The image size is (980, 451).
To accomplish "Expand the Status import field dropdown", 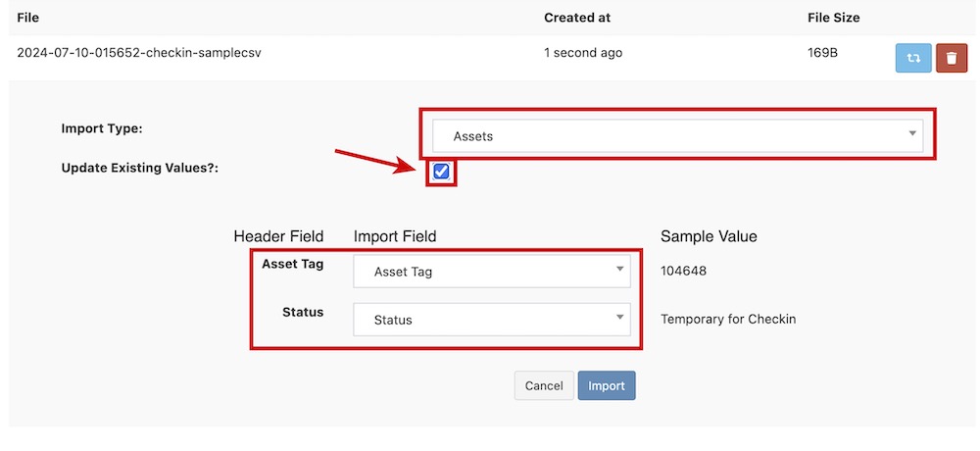I will [490, 320].
